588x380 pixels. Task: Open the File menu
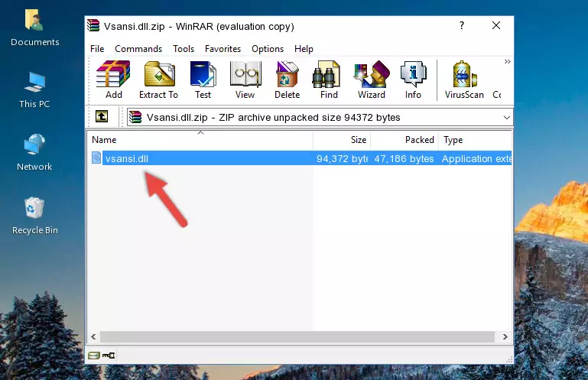pos(97,49)
